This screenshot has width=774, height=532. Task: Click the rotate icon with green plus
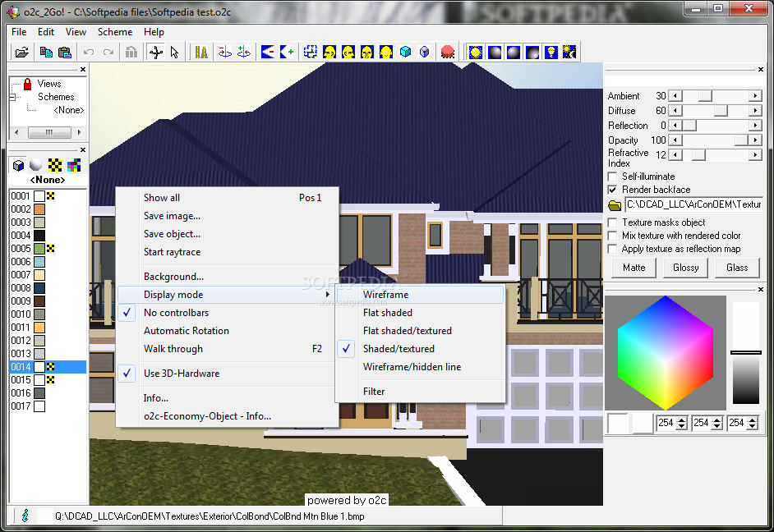click(x=243, y=52)
